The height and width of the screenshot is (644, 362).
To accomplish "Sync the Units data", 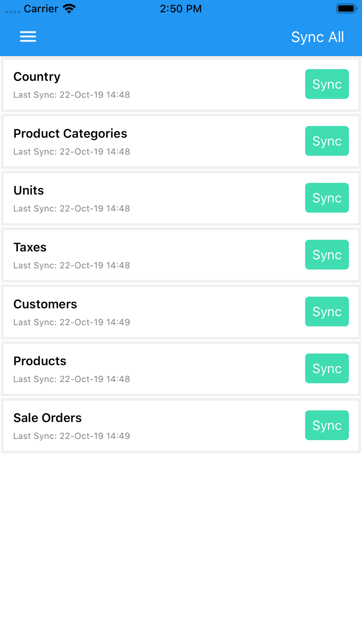I will [327, 198].
